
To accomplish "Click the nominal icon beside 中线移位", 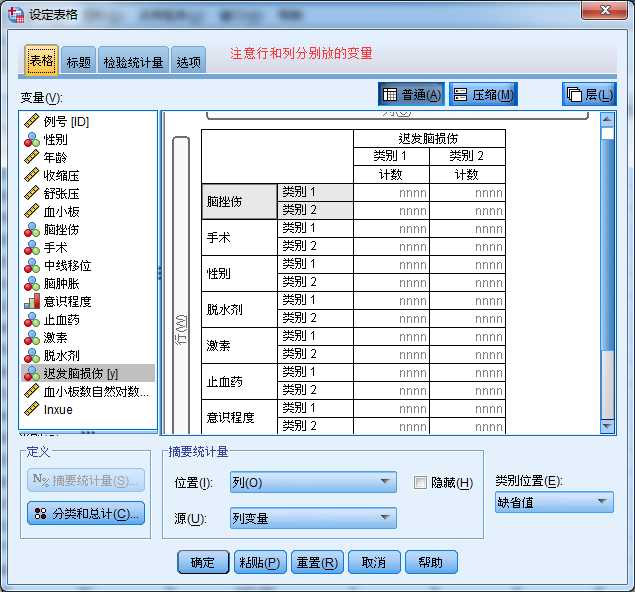I will [32, 265].
